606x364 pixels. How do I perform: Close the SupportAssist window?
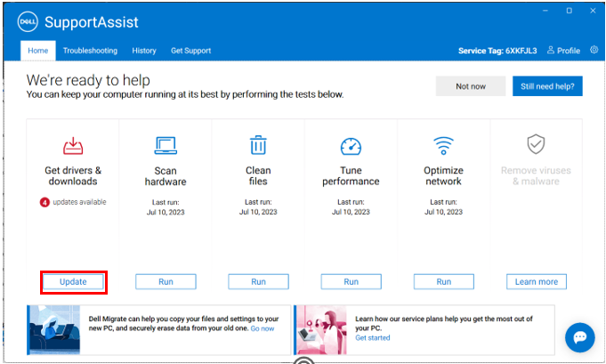593,11
